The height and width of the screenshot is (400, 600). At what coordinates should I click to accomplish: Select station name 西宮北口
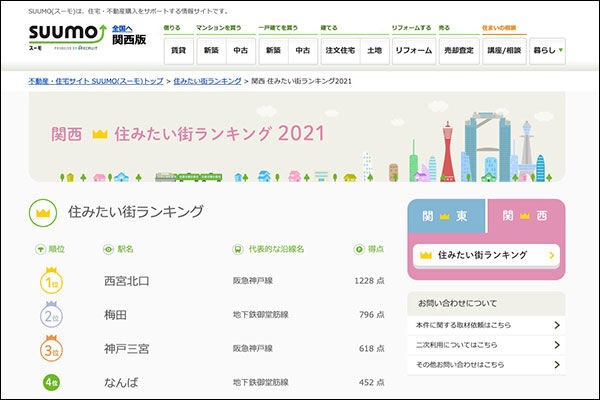(127, 281)
